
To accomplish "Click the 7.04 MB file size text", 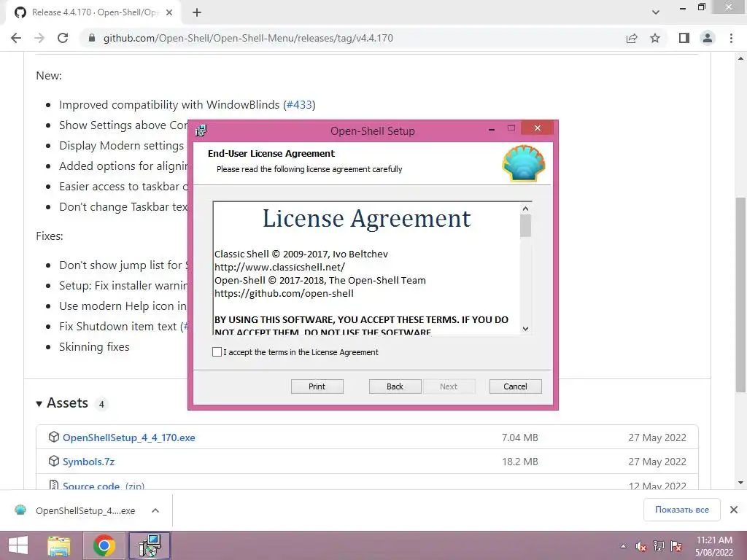I will 519,437.
